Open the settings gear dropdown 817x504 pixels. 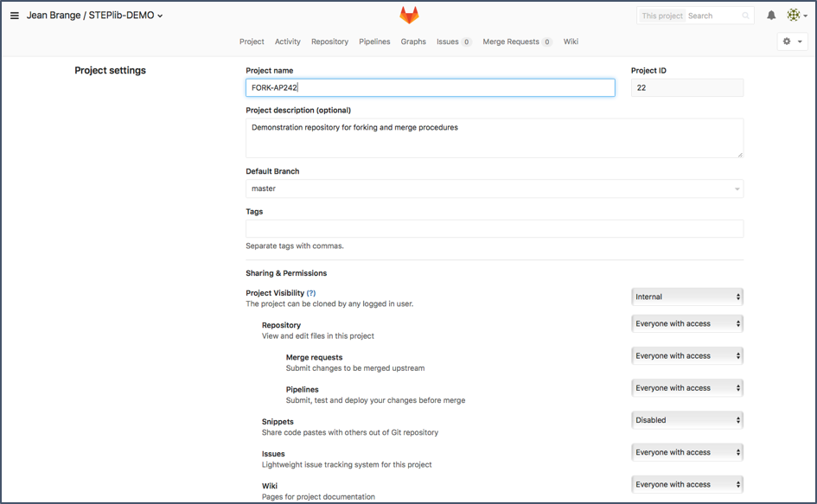pyautogui.click(x=792, y=41)
